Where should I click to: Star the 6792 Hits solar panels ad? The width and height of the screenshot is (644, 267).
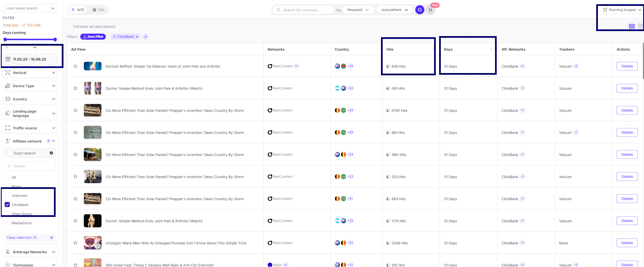click(x=75, y=111)
